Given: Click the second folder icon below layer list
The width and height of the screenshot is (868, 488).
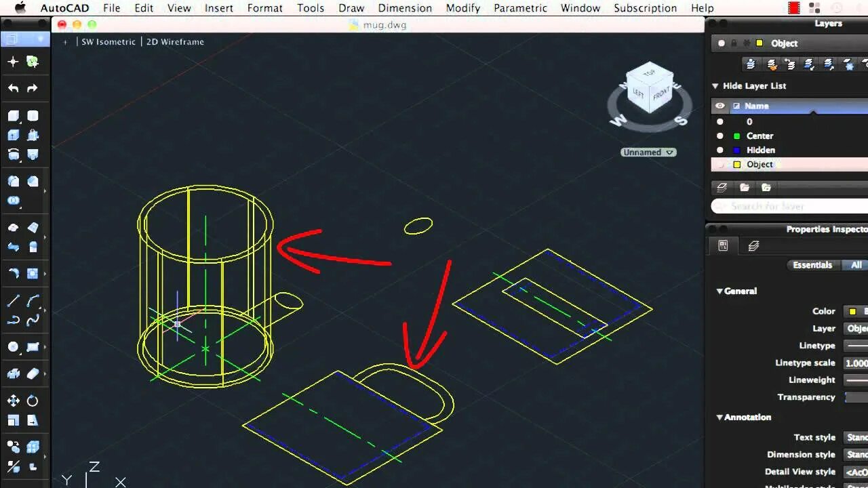Looking at the screenshot, I should point(766,187).
